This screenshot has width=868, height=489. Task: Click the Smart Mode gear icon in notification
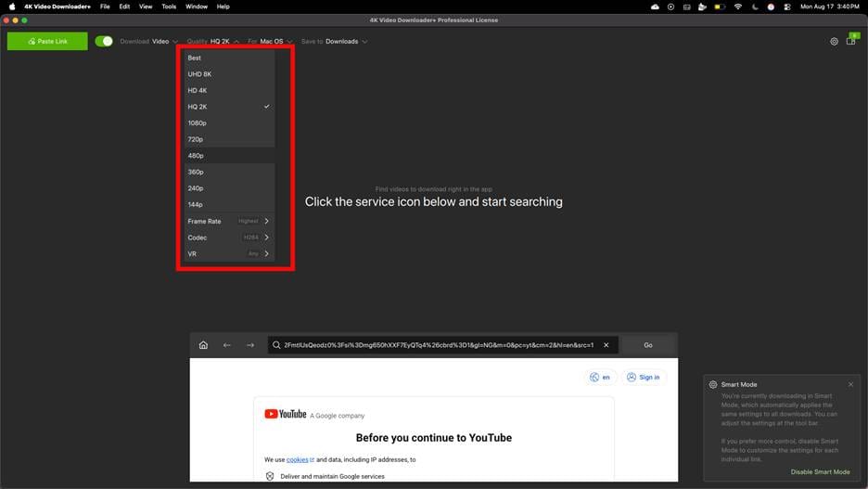pyautogui.click(x=713, y=384)
